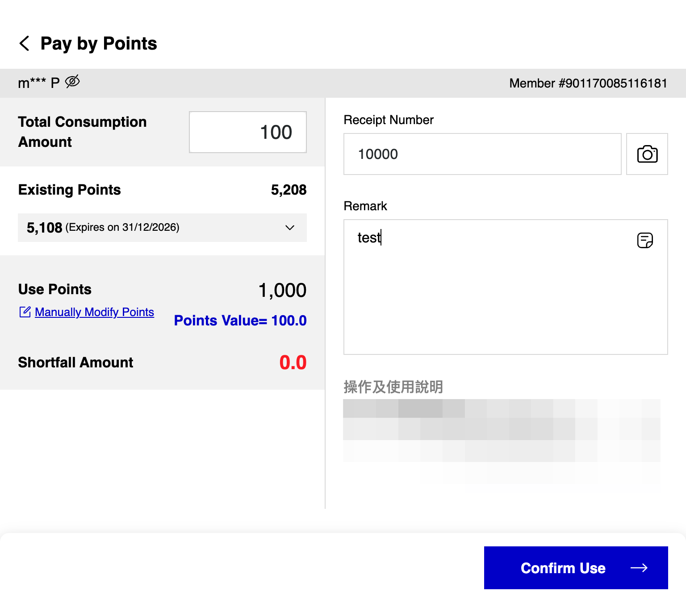
Task: Focus the Receipt Number input field
Action: click(482, 154)
